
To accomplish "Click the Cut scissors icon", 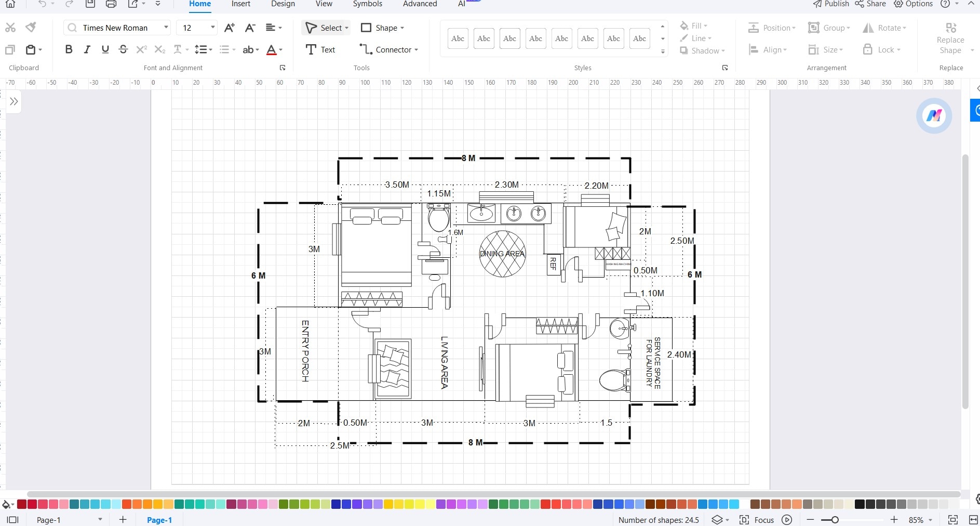I will click(x=10, y=28).
